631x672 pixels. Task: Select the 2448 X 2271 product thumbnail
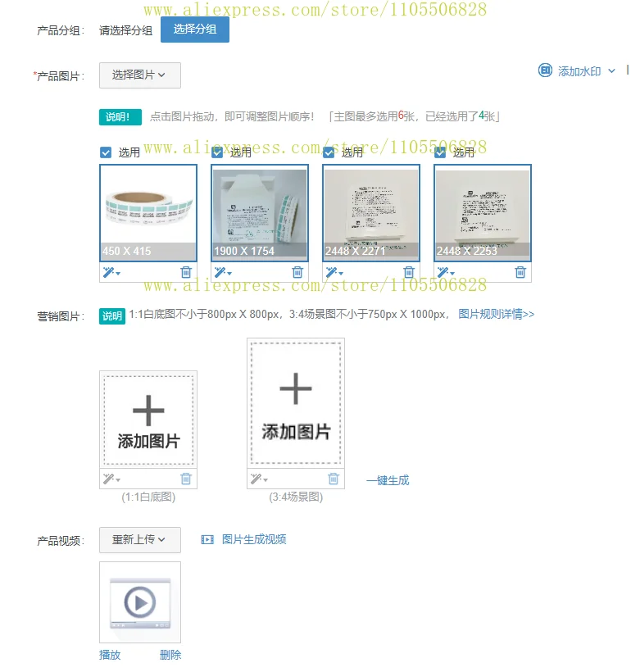pyautogui.click(x=371, y=213)
